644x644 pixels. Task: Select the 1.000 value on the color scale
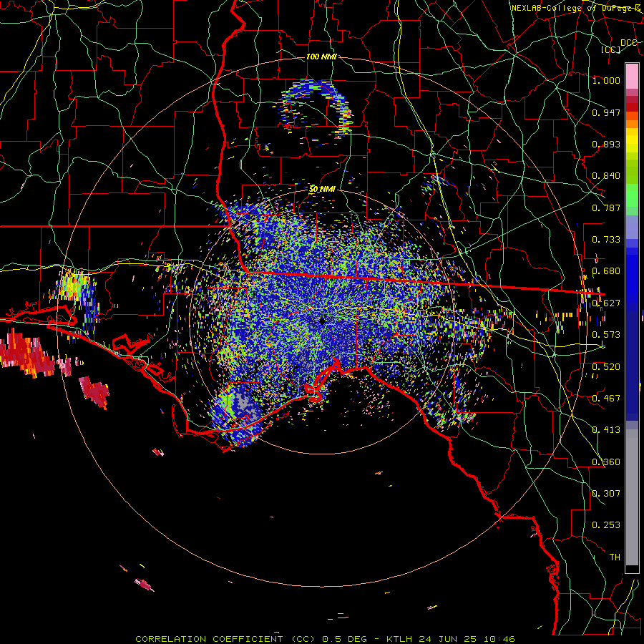(x=606, y=80)
